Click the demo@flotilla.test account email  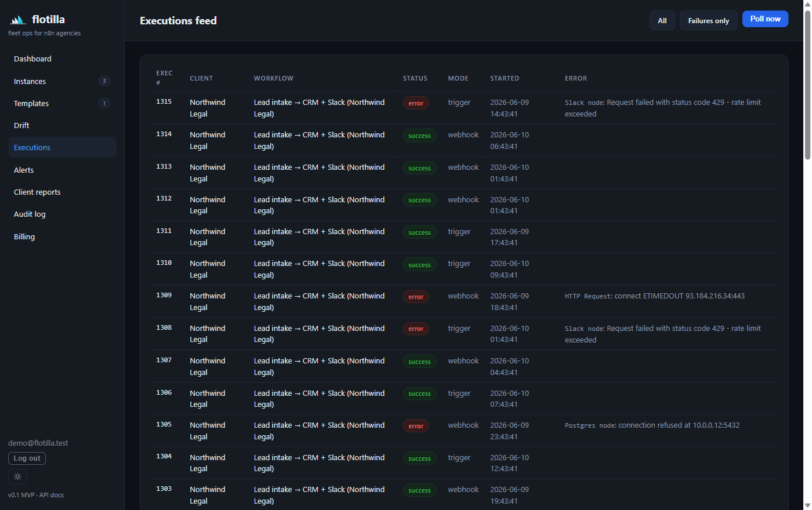38,443
